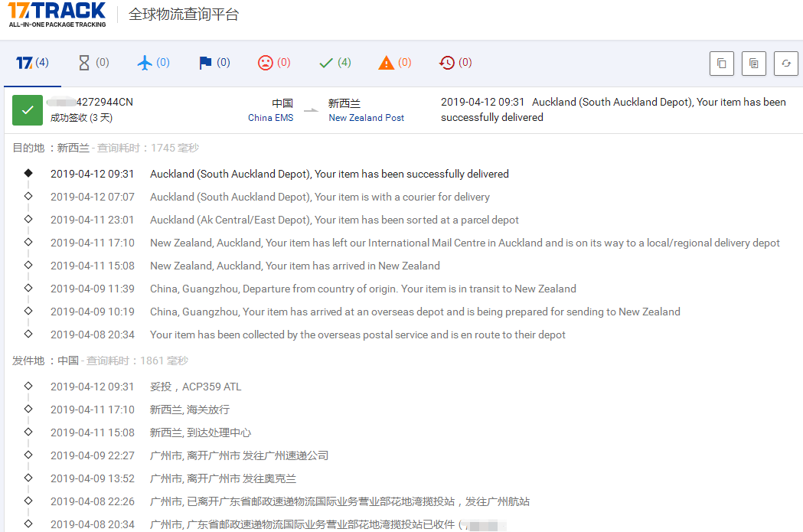Click the copy with details icon
Screen dimensions: 803x532
(753, 63)
